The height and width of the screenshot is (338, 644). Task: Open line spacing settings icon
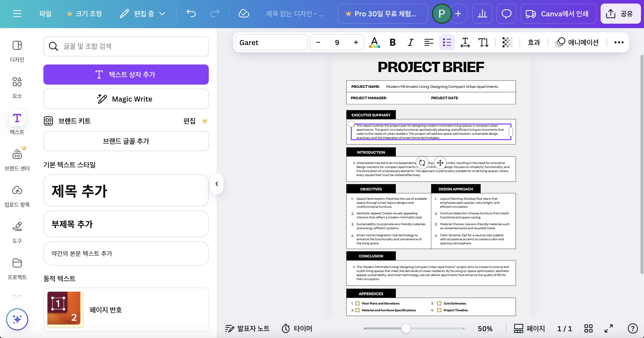tap(465, 42)
